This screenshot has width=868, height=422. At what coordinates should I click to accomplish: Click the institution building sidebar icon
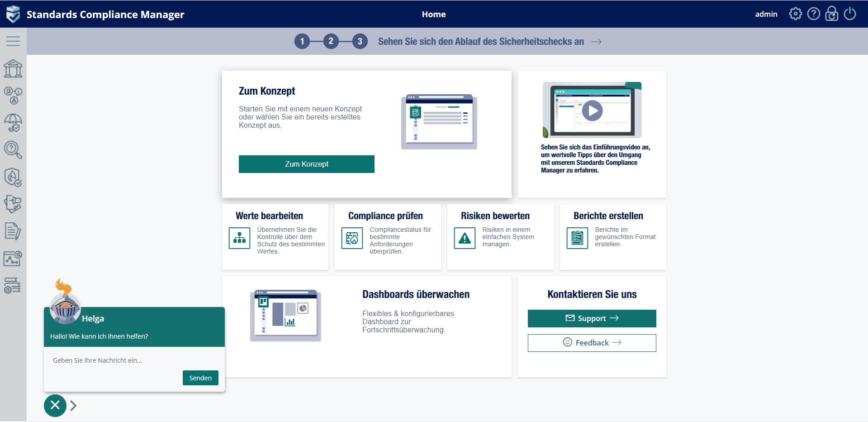13,68
